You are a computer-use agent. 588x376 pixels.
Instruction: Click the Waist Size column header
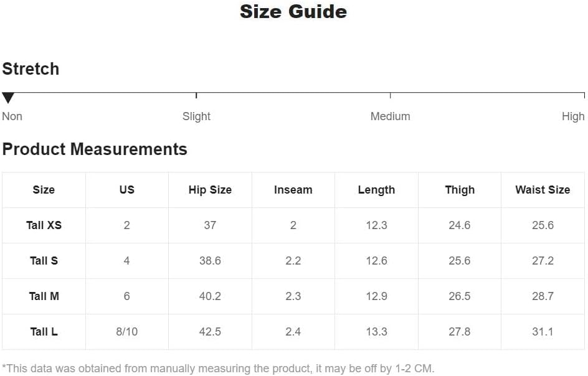click(543, 190)
